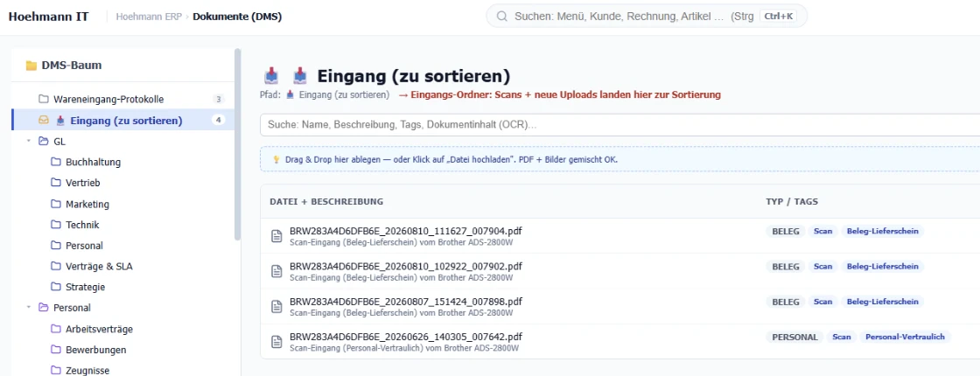Click the lightbulb icon in drag & drop hint
This screenshot has width=980, height=376.
tap(276, 160)
